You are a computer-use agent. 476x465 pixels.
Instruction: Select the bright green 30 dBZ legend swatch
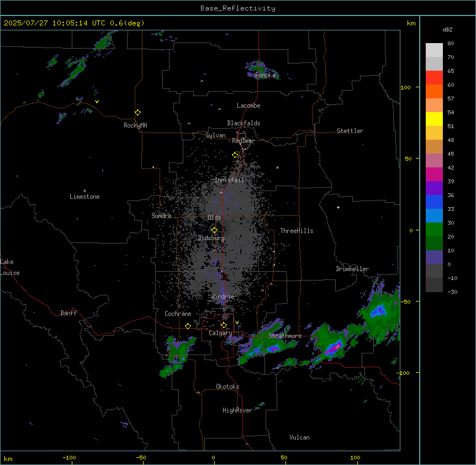tap(434, 230)
